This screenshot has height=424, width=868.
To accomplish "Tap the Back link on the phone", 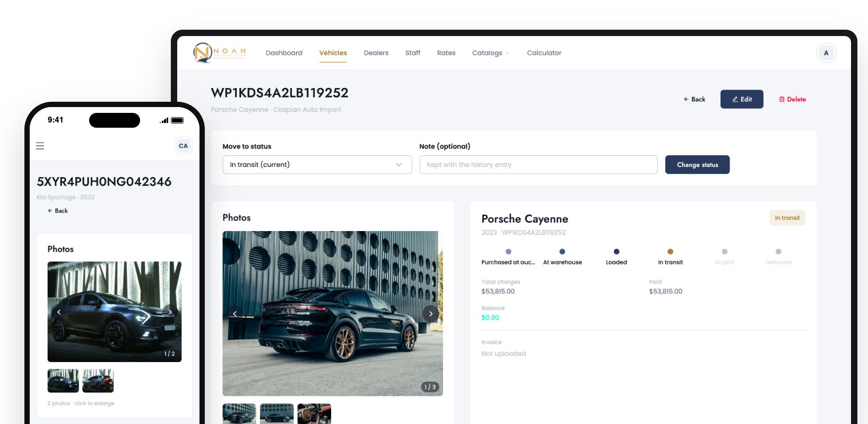I will click(58, 211).
